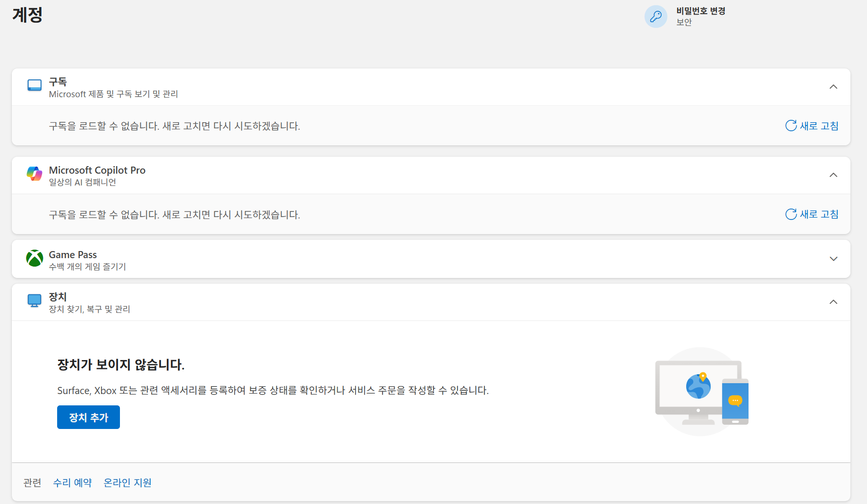Expand the Game Pass section chevron
The height and width of the screenshot is (504, 867).
click(833, 259)
